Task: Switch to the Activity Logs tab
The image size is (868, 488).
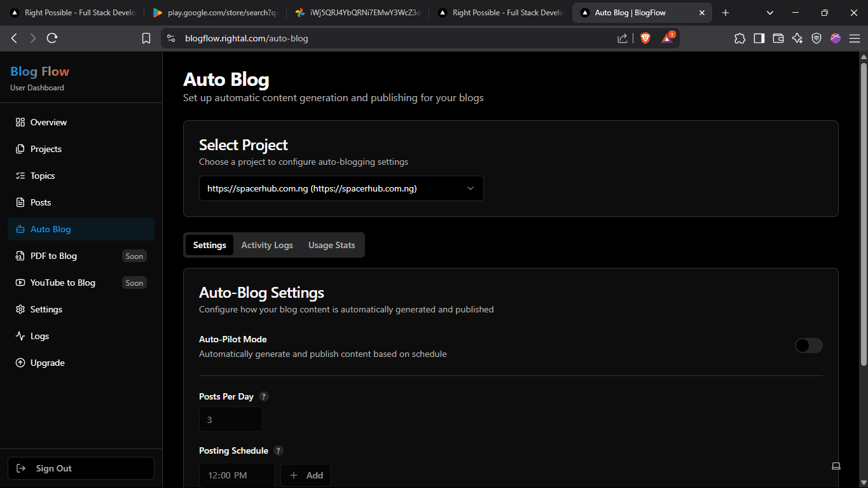Action: click(267, 245)
